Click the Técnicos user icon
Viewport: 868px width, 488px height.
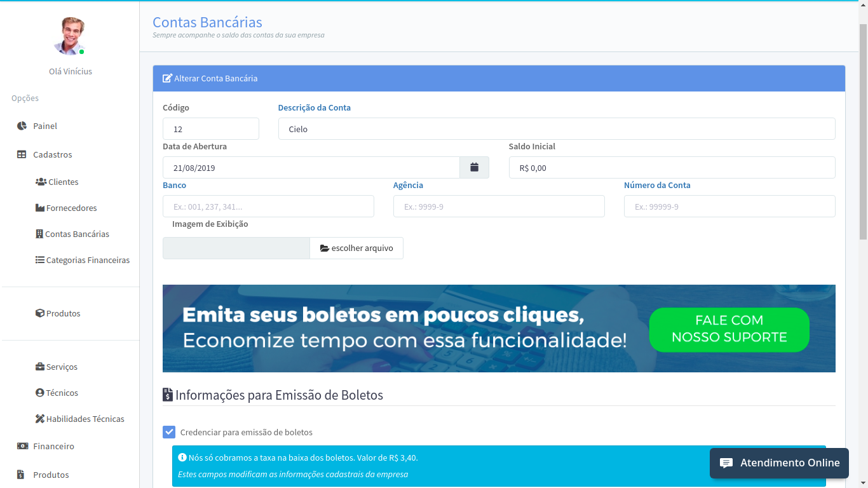[40, 393]
